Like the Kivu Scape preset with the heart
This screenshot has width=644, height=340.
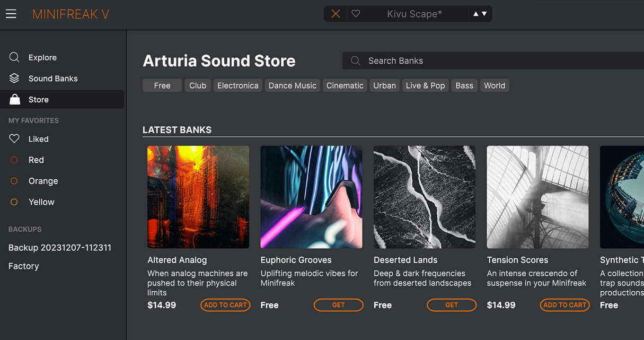(x=356, y=14)
